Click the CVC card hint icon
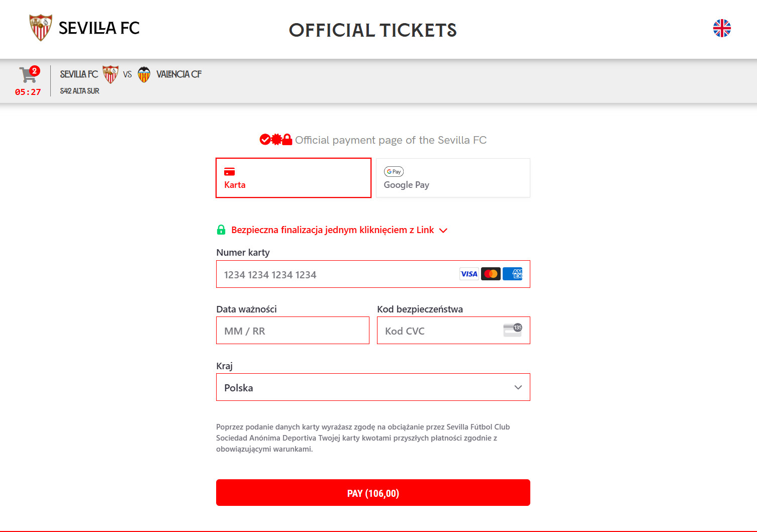This screenshot has width=757, height=532. pos(513,330)
